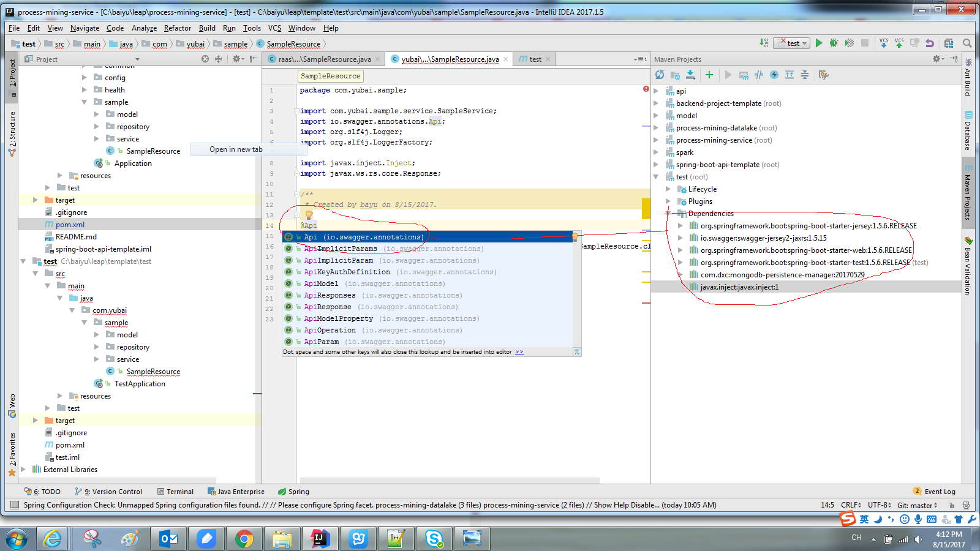Open Chrome from the Windows taskbar
The image size is (980, 551).
coord(244,539)
